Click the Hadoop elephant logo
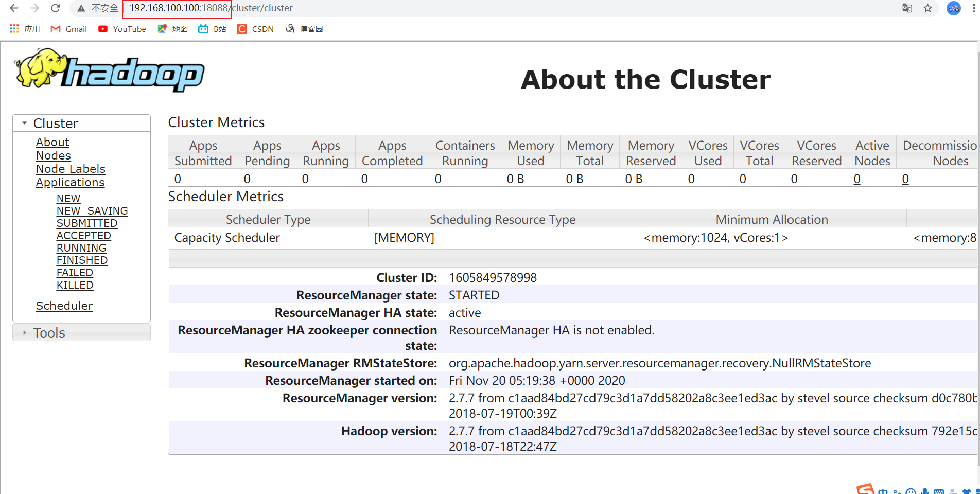This screenshot has width=980, height=494. (x=110, y=70)
